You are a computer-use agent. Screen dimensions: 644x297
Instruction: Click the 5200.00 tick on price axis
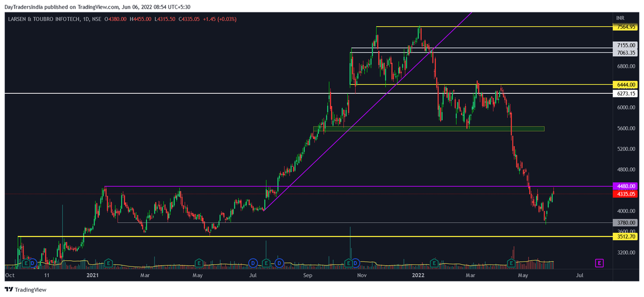(626, 149)
